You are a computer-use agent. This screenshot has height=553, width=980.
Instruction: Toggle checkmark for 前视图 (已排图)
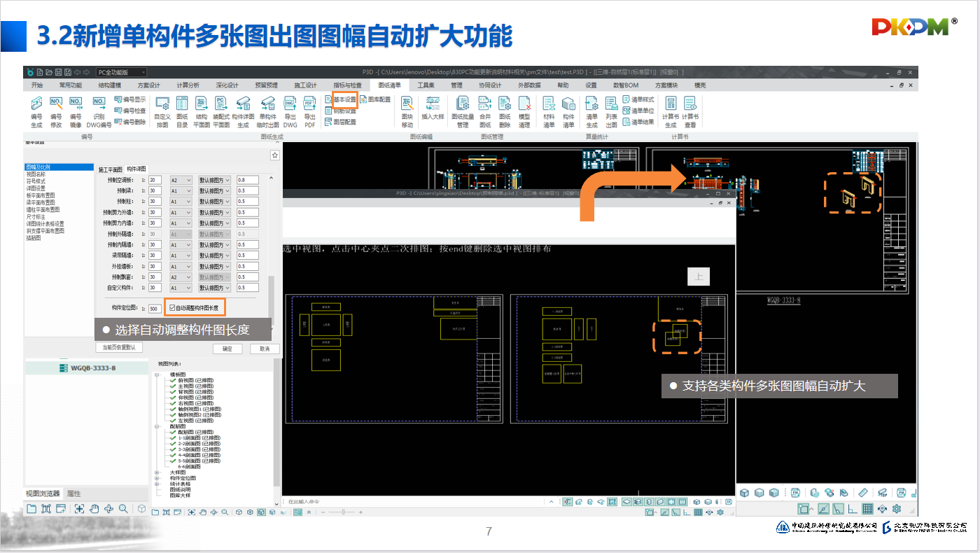coord(172,380)
